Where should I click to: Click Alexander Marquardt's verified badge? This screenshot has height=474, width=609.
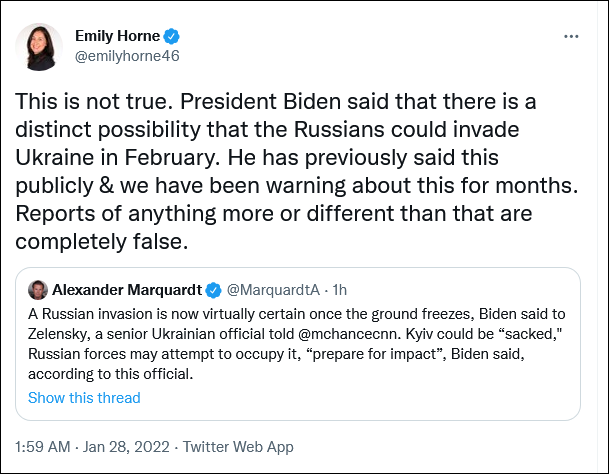tap(213, 290)
